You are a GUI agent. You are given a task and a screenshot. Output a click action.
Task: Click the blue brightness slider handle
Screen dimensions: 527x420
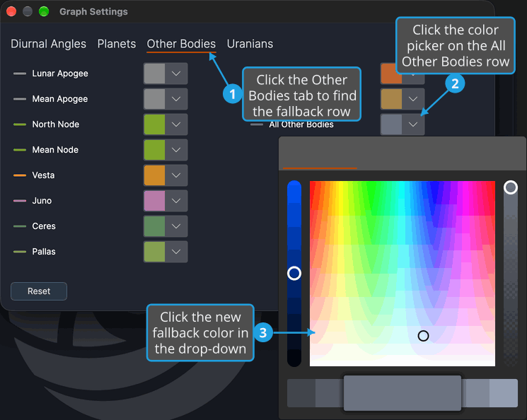coord(294,274)
